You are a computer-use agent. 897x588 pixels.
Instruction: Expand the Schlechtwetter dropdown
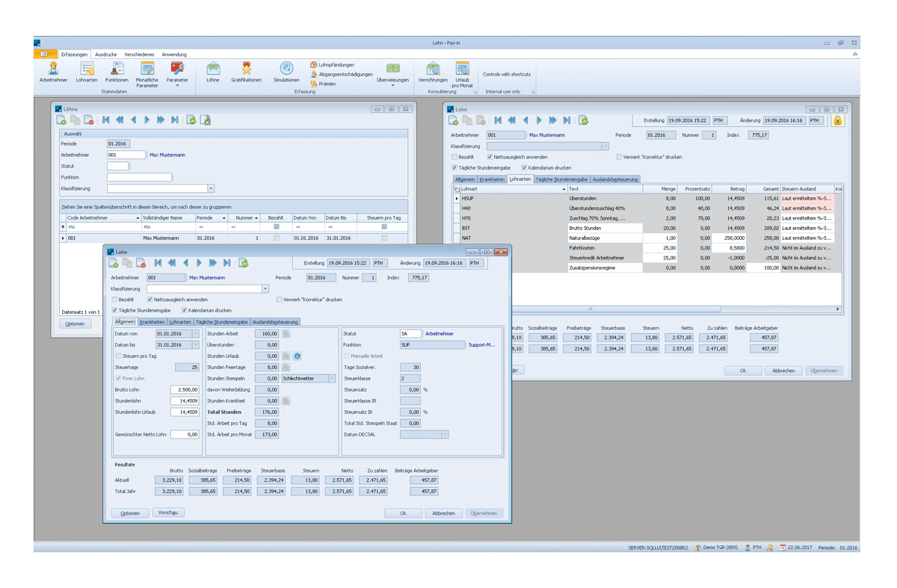click(333, 378)
